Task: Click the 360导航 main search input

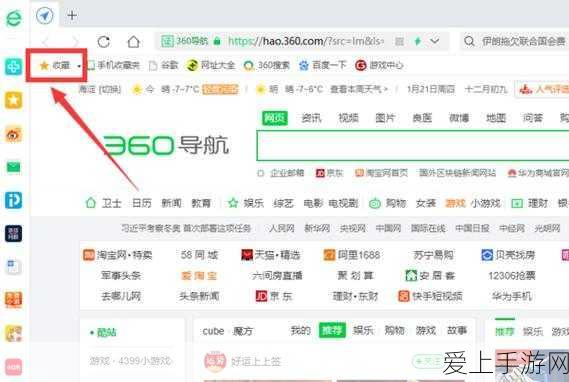Action: click(413, 146)
